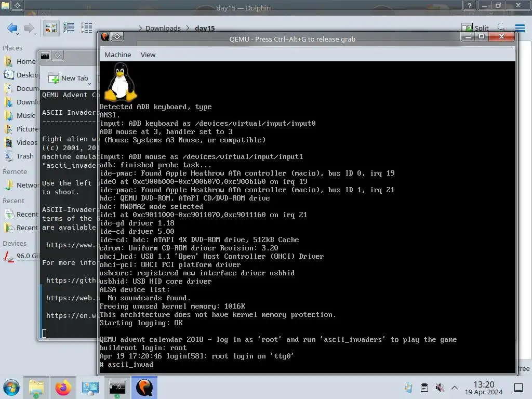Open the first Recent entry in Places panel

[x=20, y=215]
